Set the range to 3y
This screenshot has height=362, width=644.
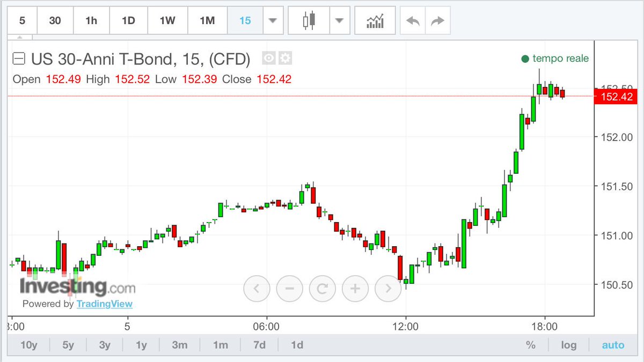pos(105,345)
